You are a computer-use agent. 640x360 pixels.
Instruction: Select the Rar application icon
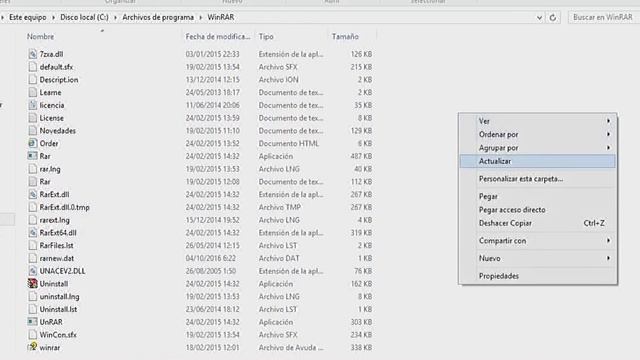(x=33, y=156)
